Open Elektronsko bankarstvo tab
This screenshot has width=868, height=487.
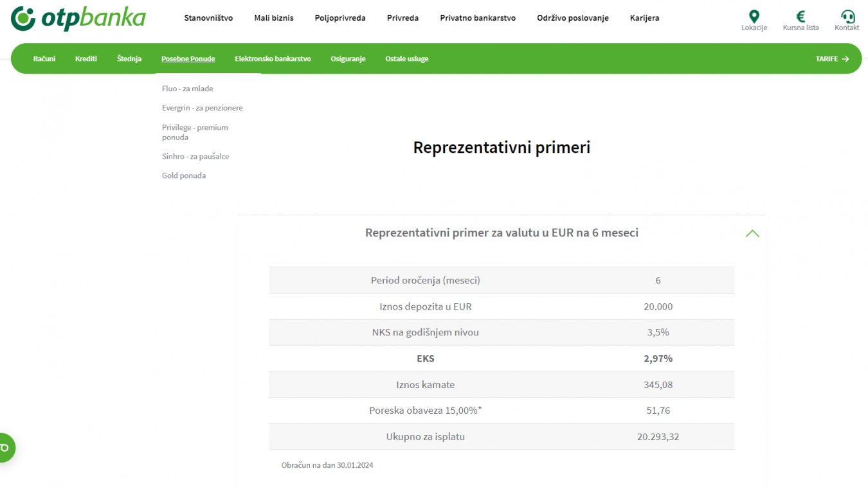(273, 58)
